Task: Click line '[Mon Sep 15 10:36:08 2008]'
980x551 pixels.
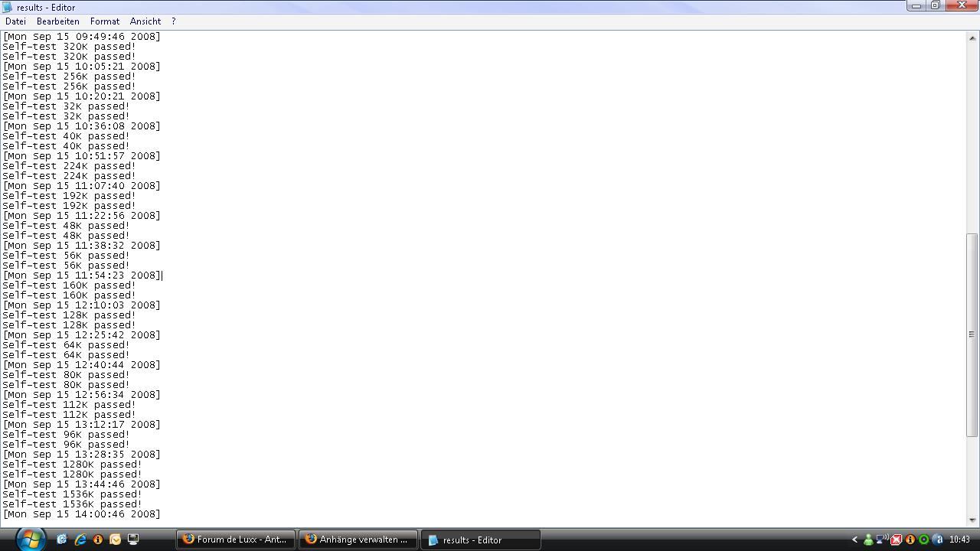Action: (82, 126)
